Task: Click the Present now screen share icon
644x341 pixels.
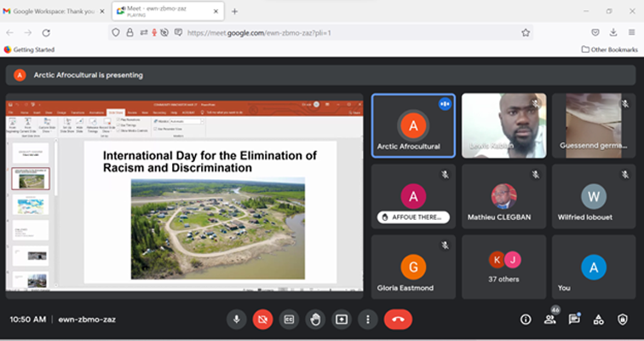Action: coord(342,319)
